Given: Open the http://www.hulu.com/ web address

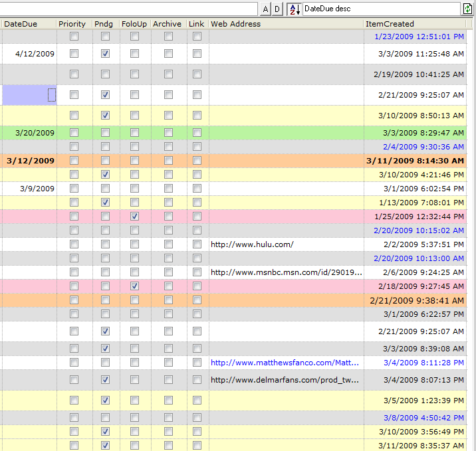Looking at the screenshot, I should (x=252, y=244).
